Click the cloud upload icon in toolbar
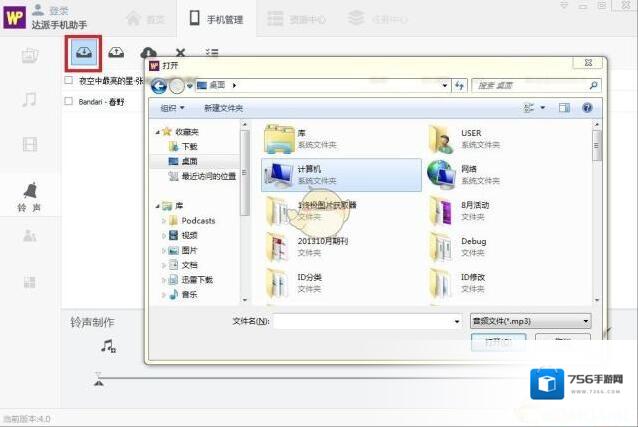Image resolution: width=638 pixels, height=427 pixels. pos(116,53)
